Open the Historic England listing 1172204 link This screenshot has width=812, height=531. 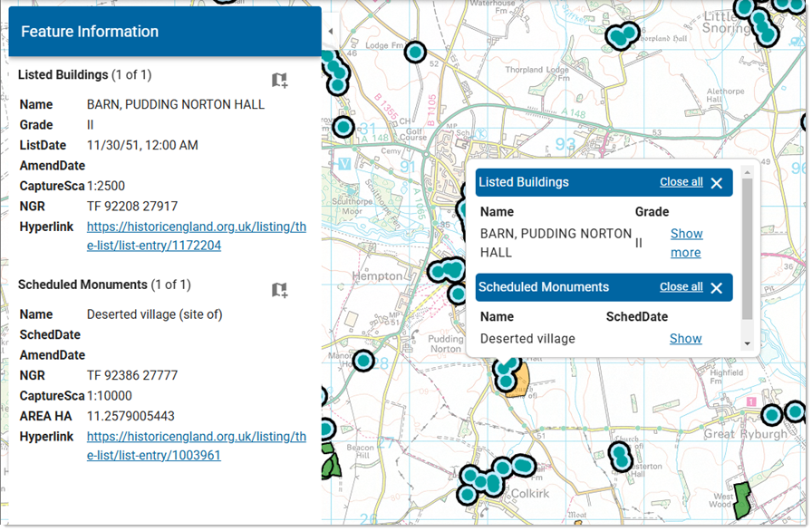click(x=197, y=236)
